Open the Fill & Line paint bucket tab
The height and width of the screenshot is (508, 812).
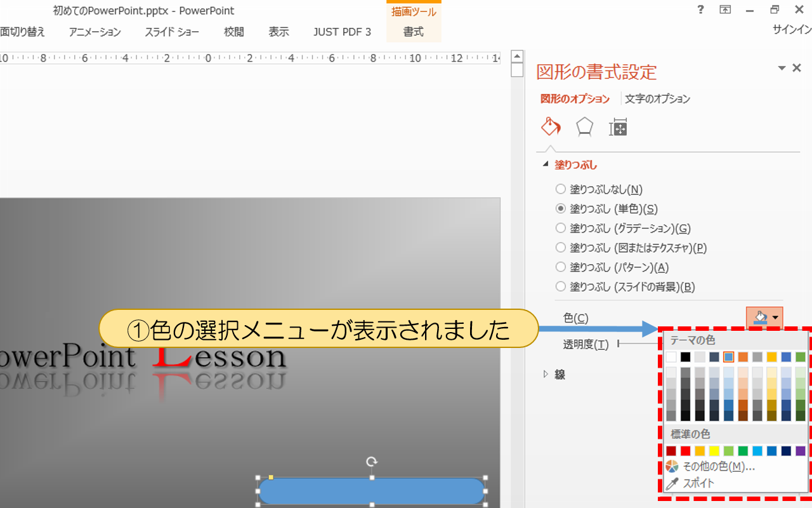(551, 126)
